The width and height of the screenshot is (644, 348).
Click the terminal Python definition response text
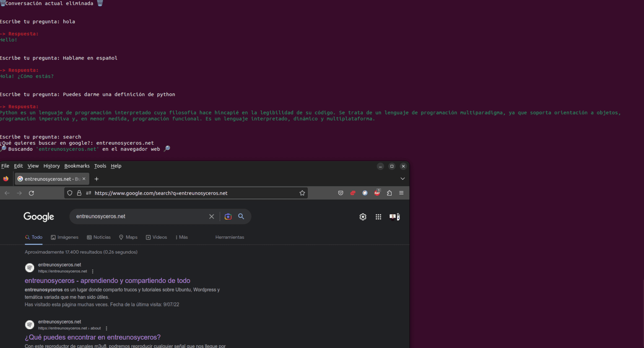click(x=310, y=116)
